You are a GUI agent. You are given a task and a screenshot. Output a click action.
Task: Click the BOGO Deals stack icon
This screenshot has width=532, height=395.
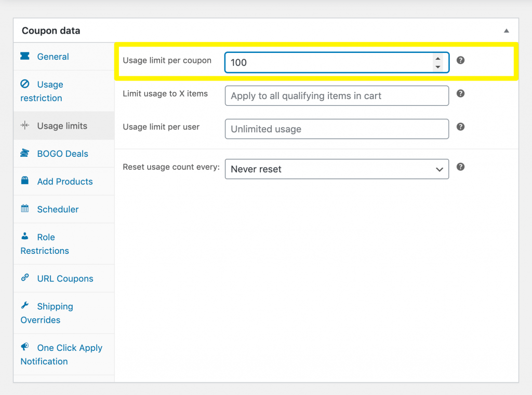tap(25, 153)
